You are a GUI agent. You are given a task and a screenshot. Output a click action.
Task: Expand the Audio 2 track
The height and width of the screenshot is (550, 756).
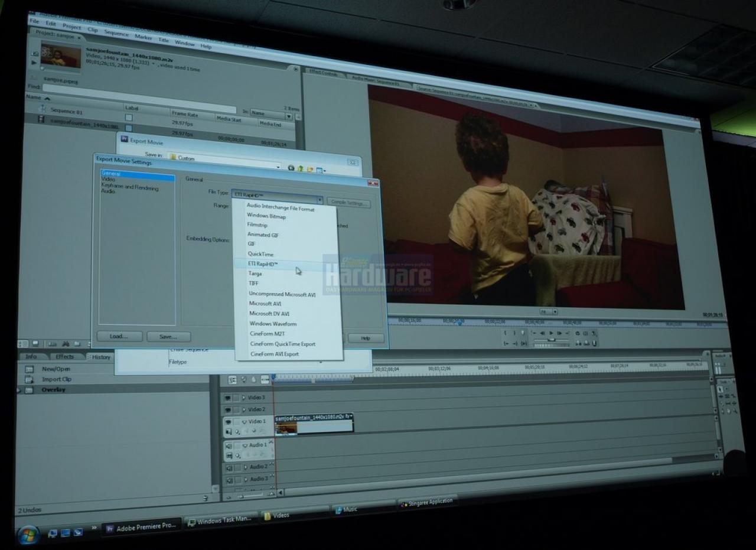[x=245, y=467]
